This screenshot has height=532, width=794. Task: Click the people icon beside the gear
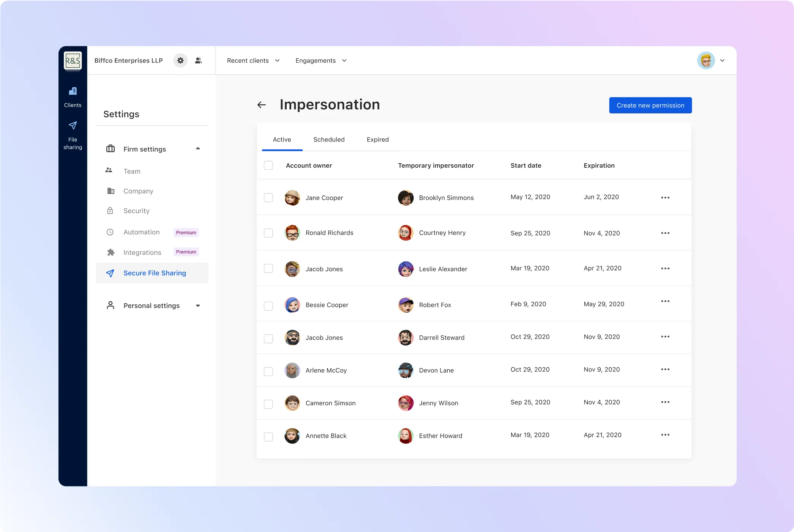coord(198,60)
